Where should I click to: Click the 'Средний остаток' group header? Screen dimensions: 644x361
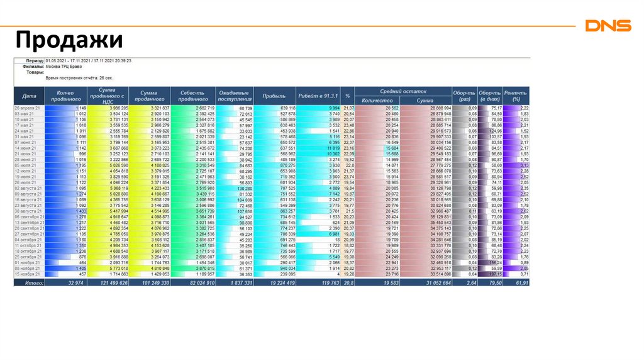403,91
